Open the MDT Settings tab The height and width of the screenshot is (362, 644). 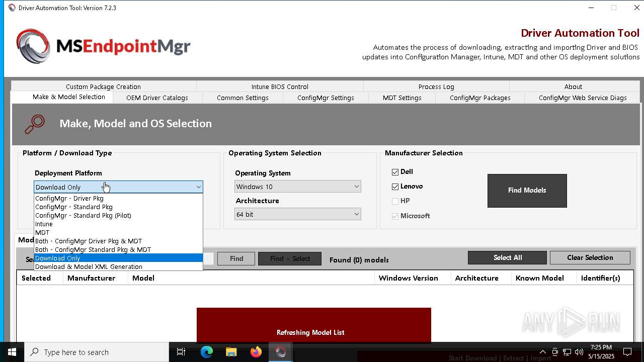[x=402, y=98]
